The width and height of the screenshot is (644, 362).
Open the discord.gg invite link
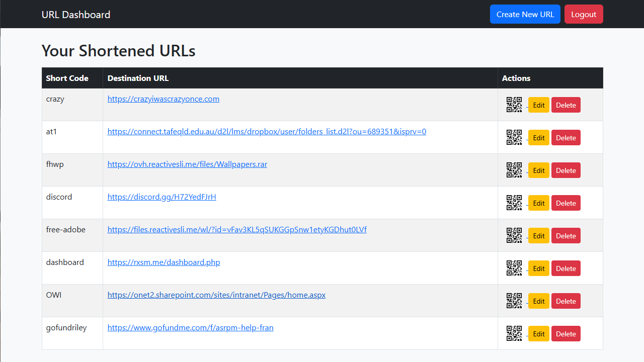pyautogui.click(x=162, y=197)
